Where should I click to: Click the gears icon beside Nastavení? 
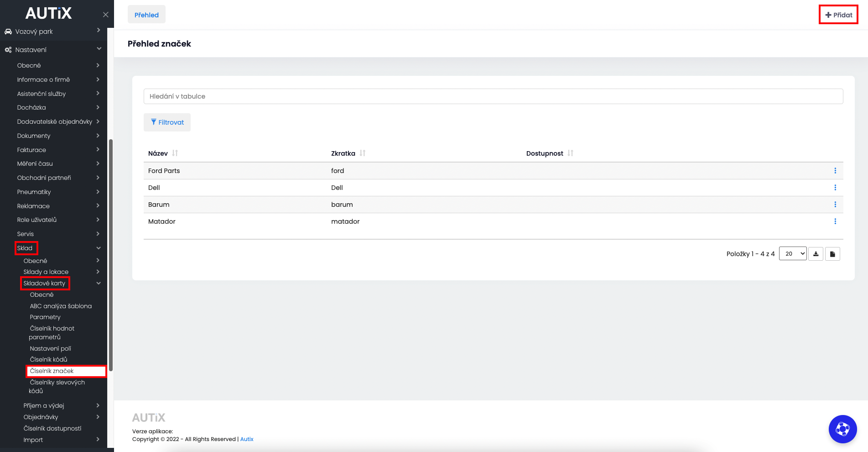coord(8,50)
